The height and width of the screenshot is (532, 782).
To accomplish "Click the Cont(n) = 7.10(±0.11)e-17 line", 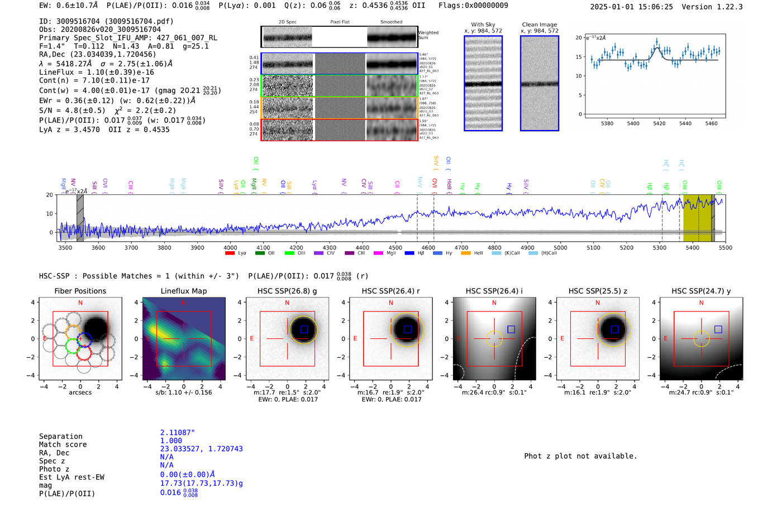I will [94, 80].
